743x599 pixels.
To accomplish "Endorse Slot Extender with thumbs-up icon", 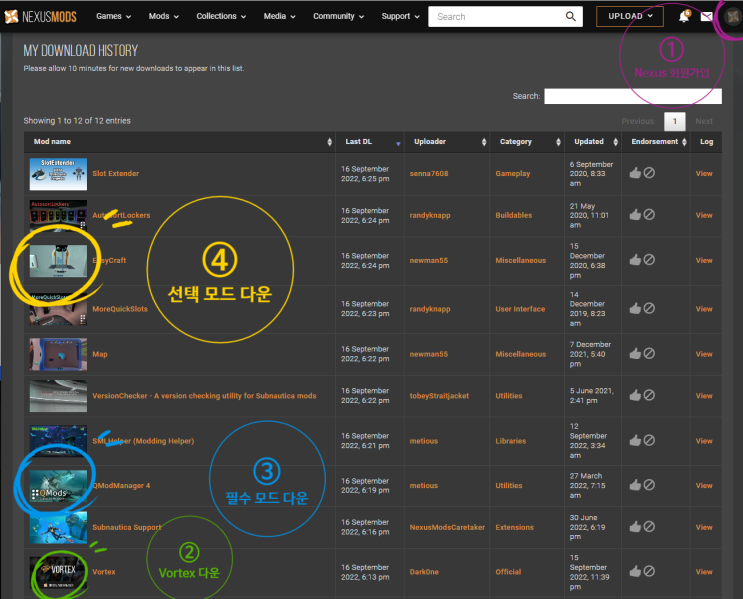I will click(x=635, y=173).
